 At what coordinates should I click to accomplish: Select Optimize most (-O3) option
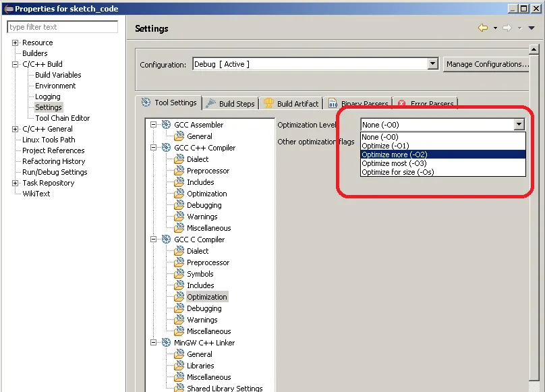pos(443,163)
